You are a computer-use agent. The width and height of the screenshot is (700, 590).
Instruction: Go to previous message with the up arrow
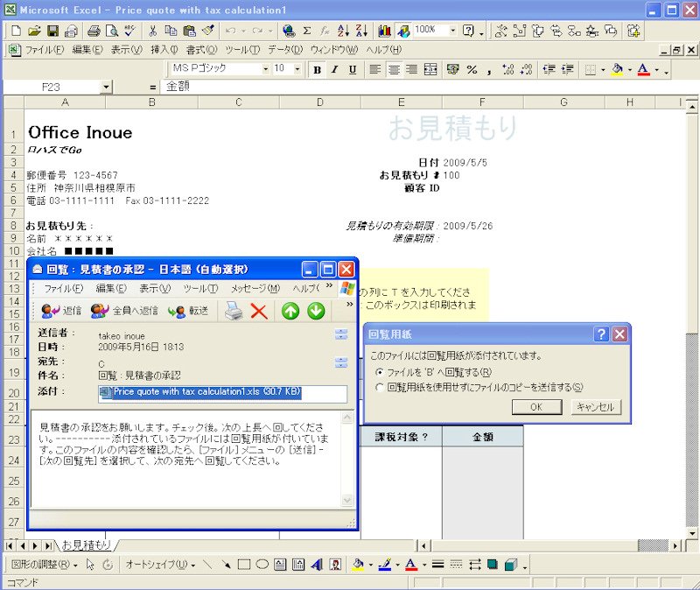tap(290, 311)
